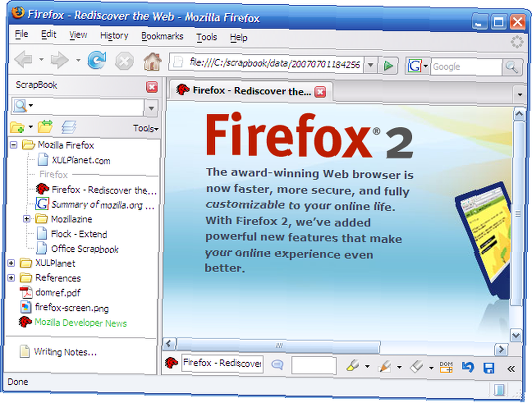
Task: Collapse the edit toolbar with double chevron
Action: [511, 369]
